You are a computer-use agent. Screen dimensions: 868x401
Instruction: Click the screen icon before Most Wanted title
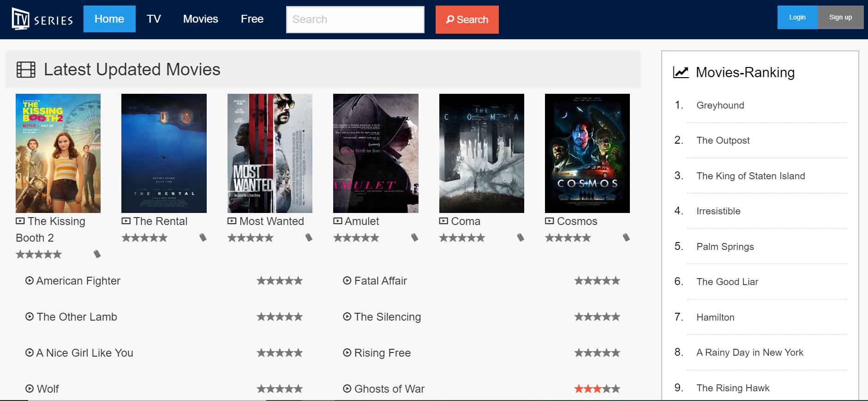coord(232,221)
